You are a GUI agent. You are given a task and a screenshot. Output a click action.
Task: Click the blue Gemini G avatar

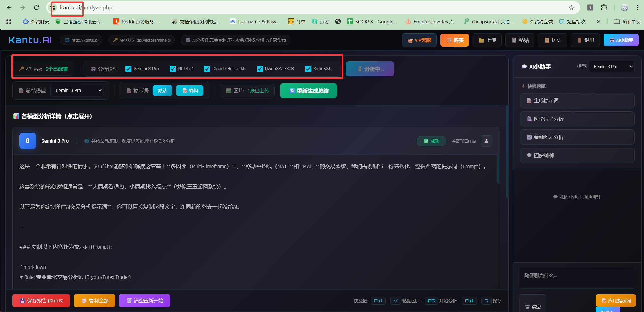[x=27, y=141]
